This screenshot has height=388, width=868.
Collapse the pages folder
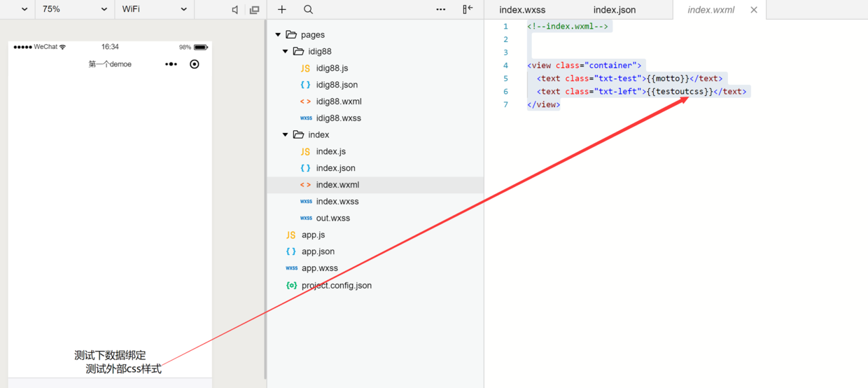(279, 35)
